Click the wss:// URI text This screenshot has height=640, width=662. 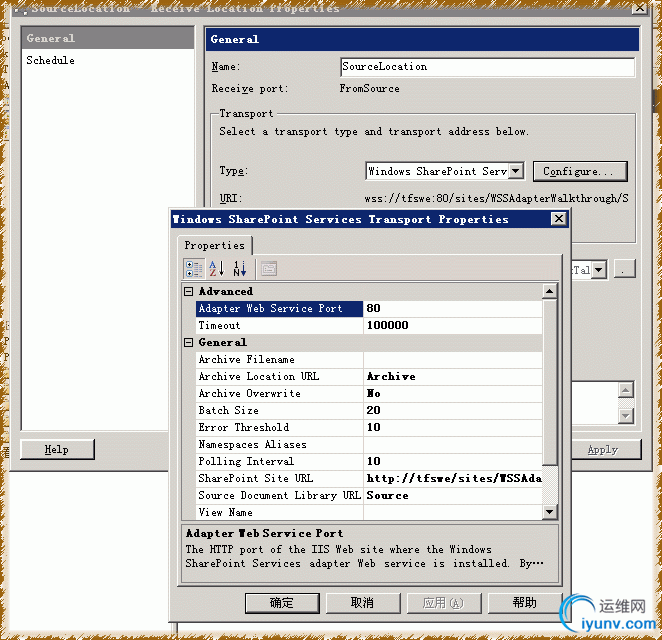coord(496,198)
